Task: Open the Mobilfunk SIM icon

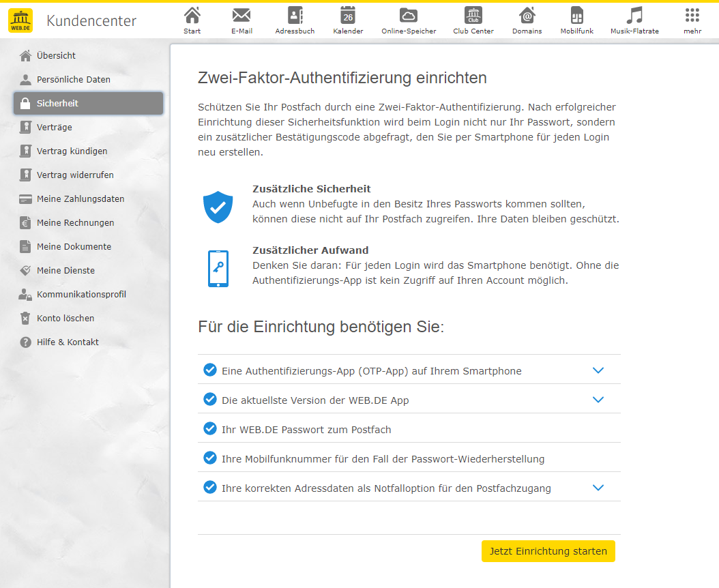Action: coord(576,16)
